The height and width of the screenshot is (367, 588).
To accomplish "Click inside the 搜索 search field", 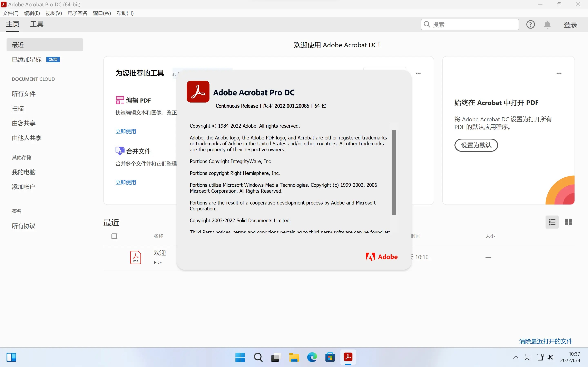I will [469, 24].
